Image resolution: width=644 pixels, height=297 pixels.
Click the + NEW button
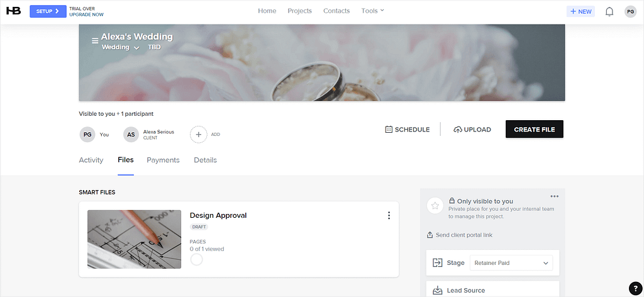coord(580,11)
